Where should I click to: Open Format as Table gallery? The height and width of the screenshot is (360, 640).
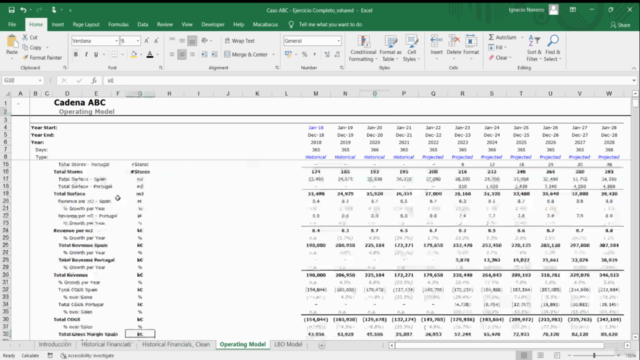coord(391,48)
